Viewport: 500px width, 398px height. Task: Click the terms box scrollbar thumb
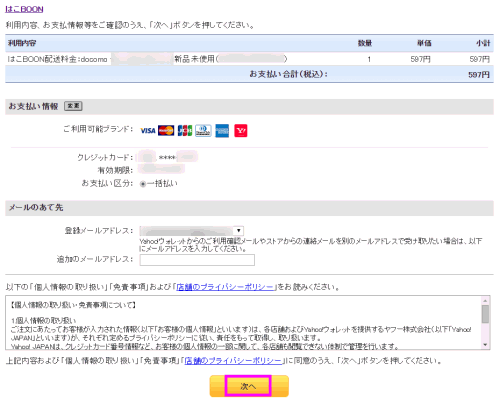click(485, 314)
